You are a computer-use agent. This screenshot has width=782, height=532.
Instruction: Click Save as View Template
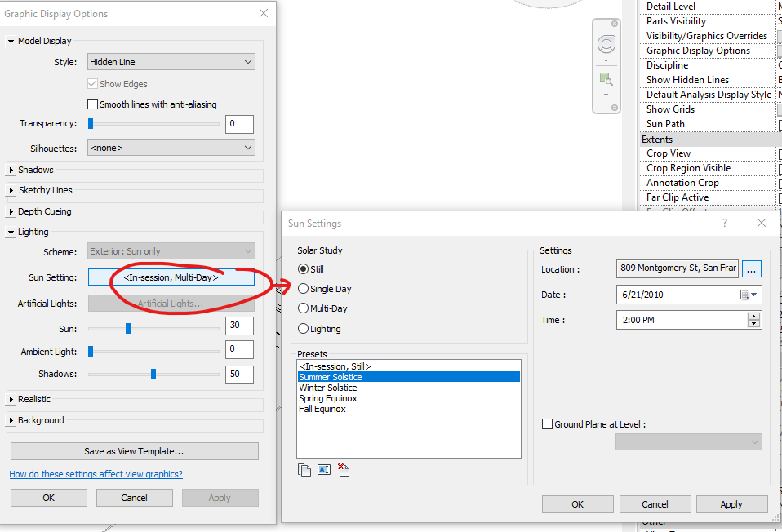[x=134, y=451]
